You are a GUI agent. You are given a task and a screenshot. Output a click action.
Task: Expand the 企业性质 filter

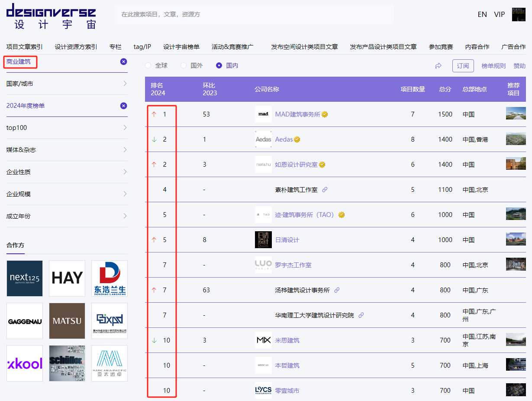[67, 172]
